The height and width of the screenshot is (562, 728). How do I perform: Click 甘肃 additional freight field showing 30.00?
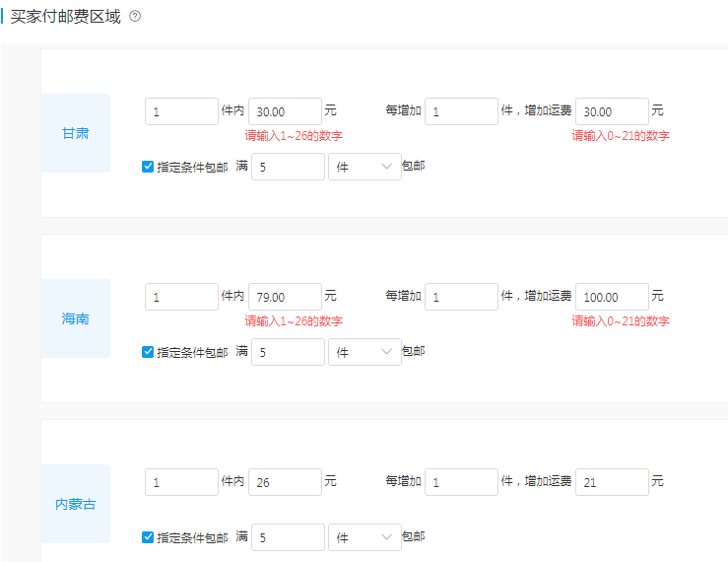612,111
